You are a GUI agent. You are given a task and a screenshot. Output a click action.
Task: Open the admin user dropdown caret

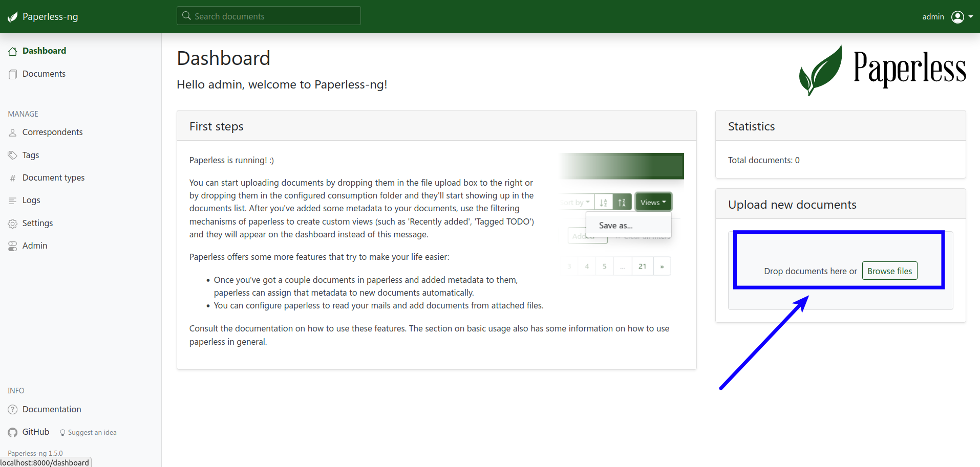tap(971, 17)
